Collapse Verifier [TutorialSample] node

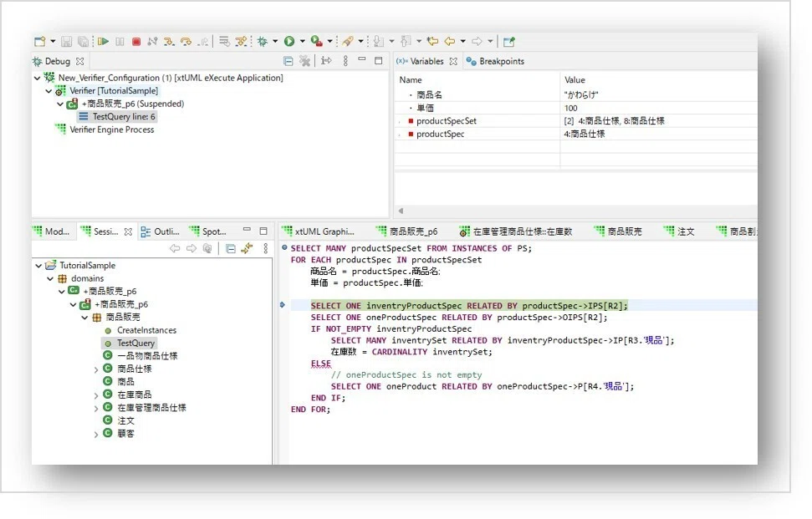49,91
